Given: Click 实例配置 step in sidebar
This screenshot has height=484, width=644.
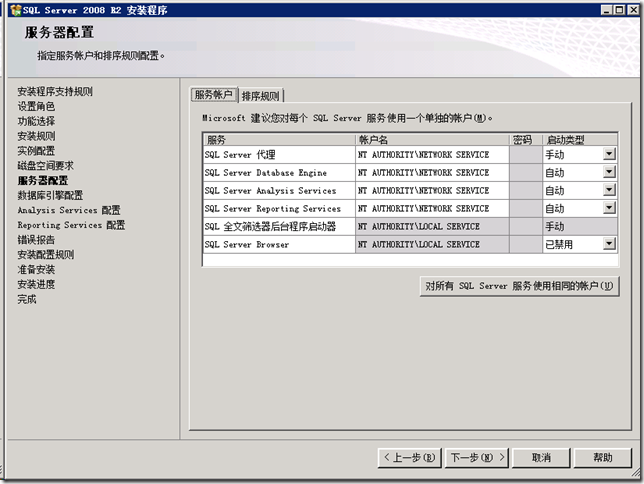Looking at the screenshot, I should (x=36, y=151).
